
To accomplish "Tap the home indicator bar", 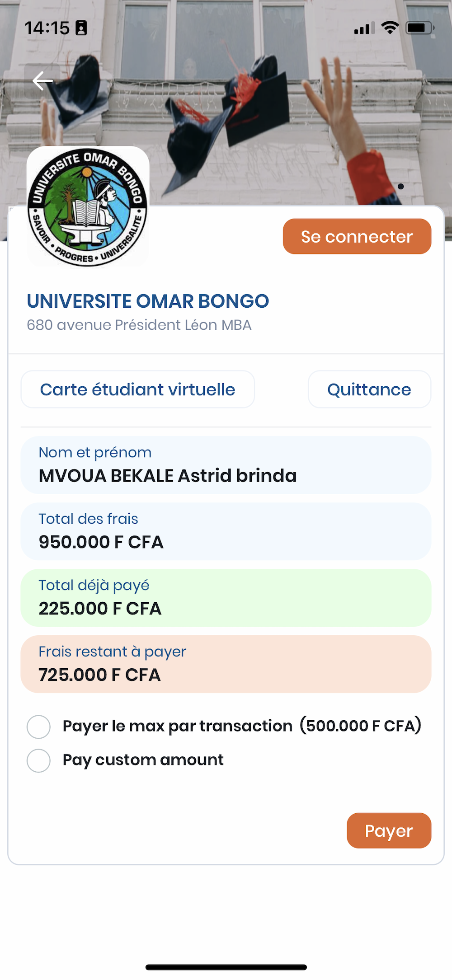I will 226,967.
